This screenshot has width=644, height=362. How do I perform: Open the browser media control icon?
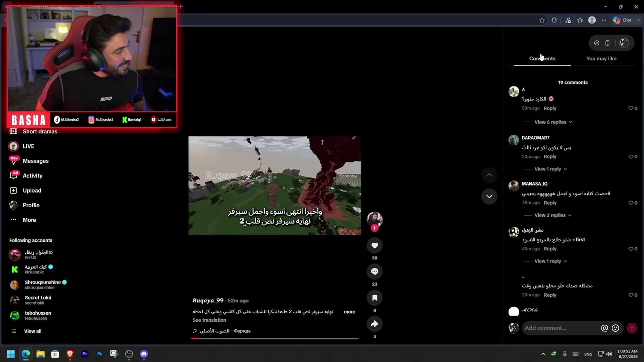(568, 20)
